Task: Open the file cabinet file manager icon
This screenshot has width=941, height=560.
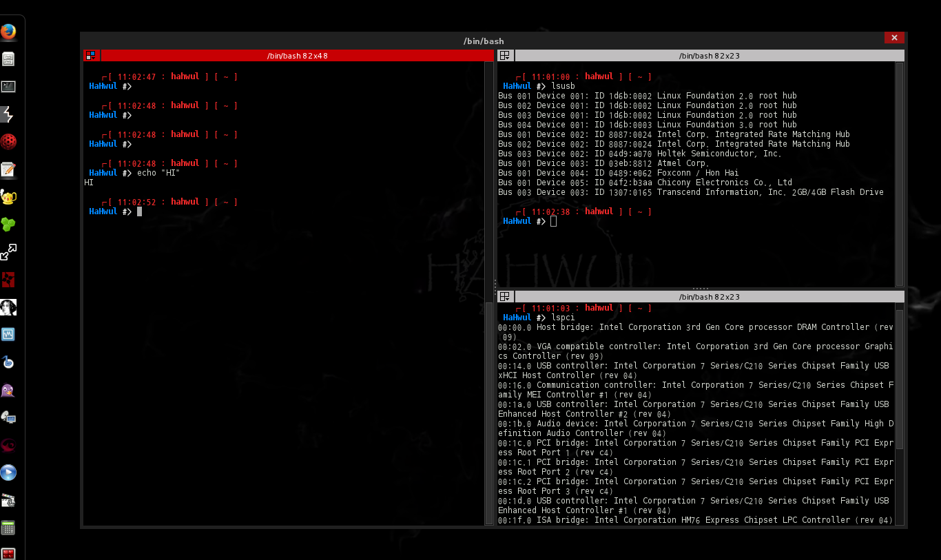Action: (x=8, y=59)
